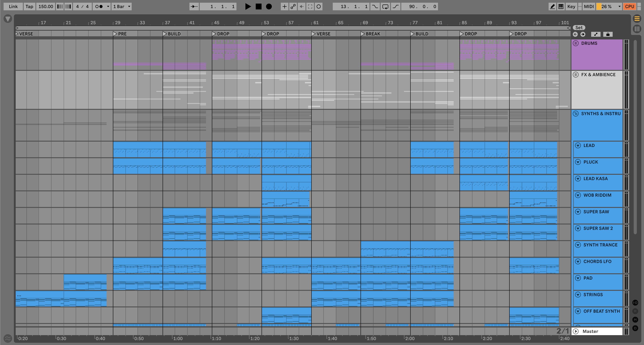Unfold the LEAD track
Image resolution: width=644 pixels, height=345 pixels.
click(x=578, y=145)
